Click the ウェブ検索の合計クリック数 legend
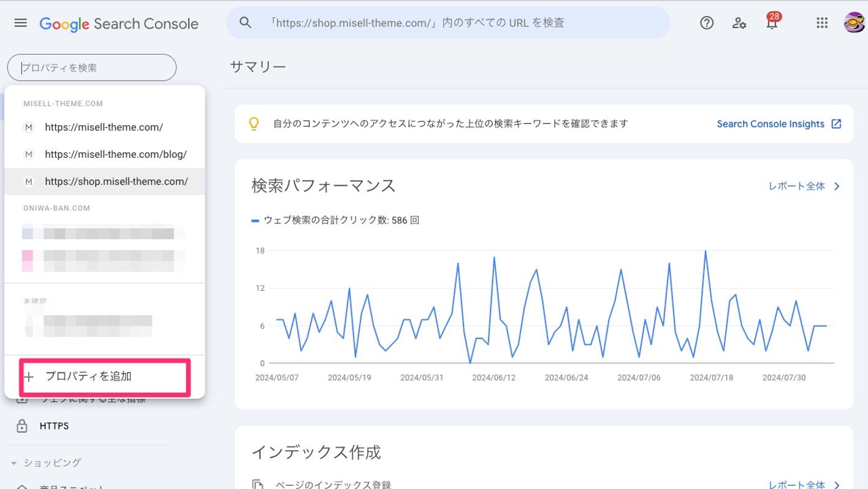 [x=335, y=220]
